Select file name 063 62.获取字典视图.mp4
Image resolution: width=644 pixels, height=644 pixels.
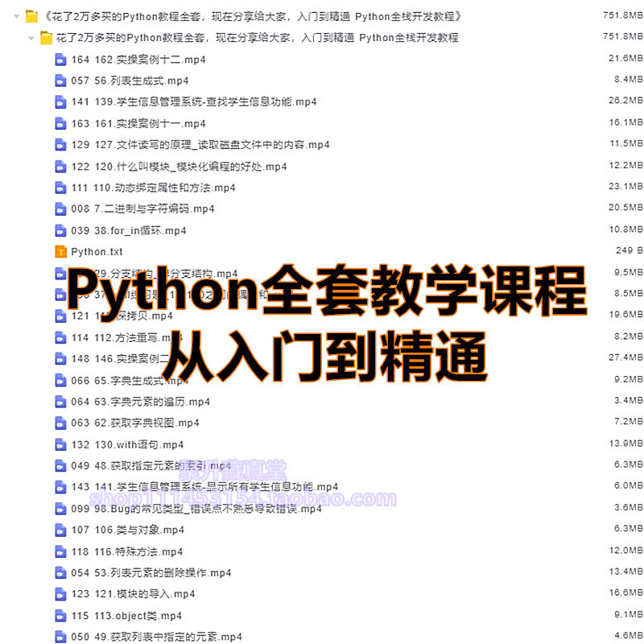point(135,423)
